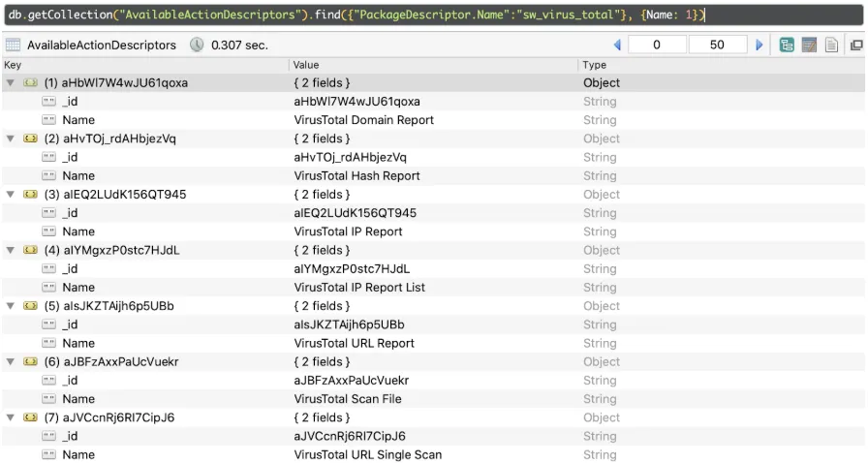This screenshot has width=868, height=463.
Task: Click string icon of Name VirusTotal Scan File
Action: coord(48,399)
